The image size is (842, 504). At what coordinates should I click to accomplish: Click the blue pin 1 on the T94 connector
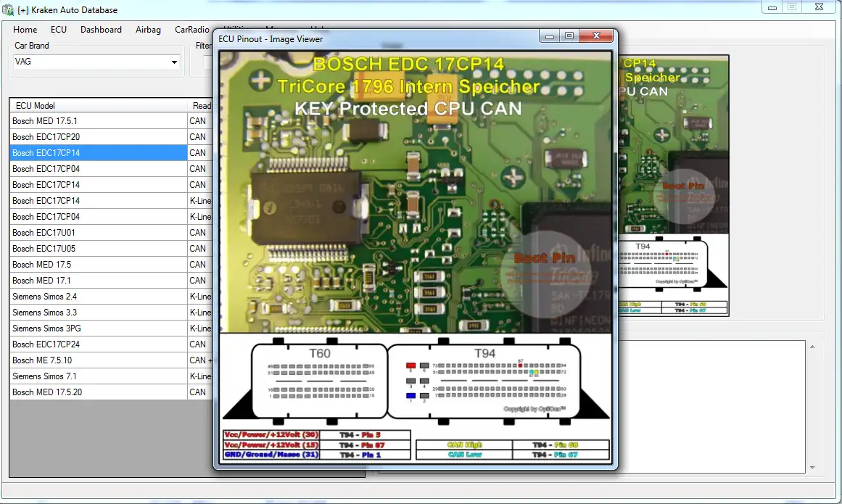coord(410,397)
